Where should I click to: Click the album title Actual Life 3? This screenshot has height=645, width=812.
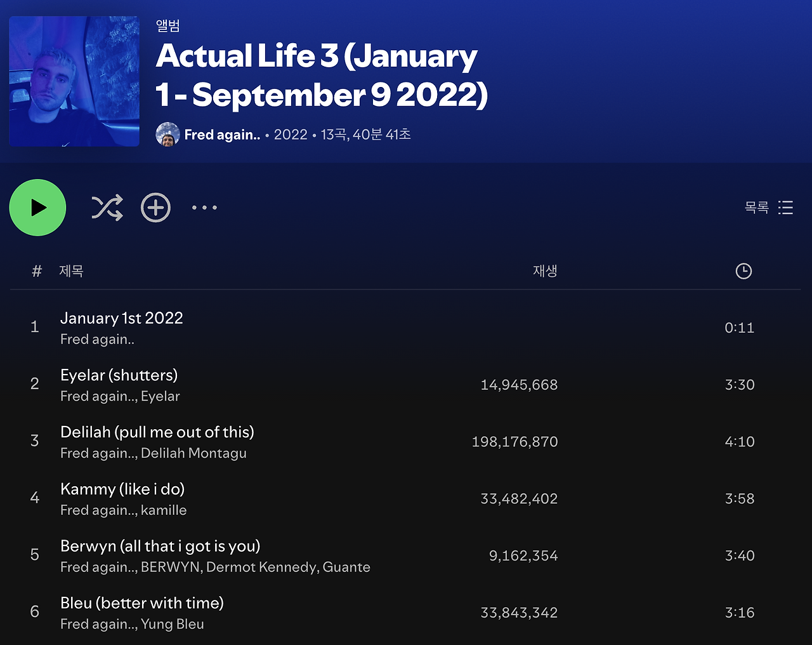[x=322, y=75]
